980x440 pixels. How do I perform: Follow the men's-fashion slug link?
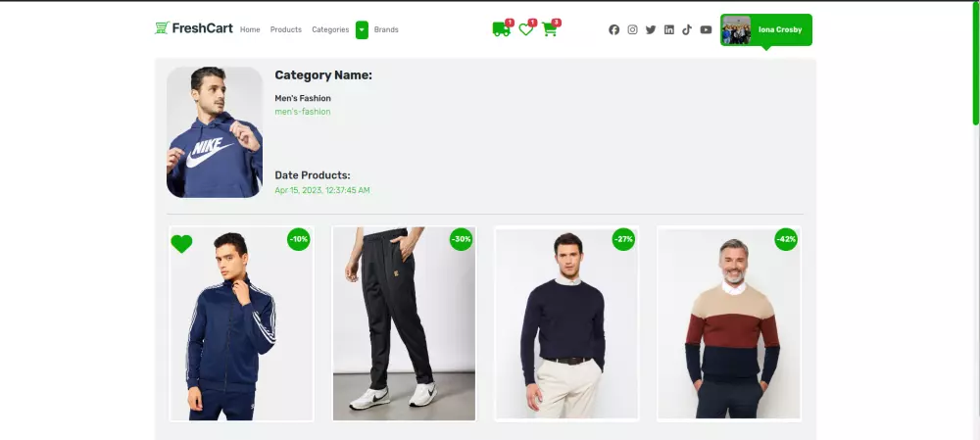click(x=303, y=112)
